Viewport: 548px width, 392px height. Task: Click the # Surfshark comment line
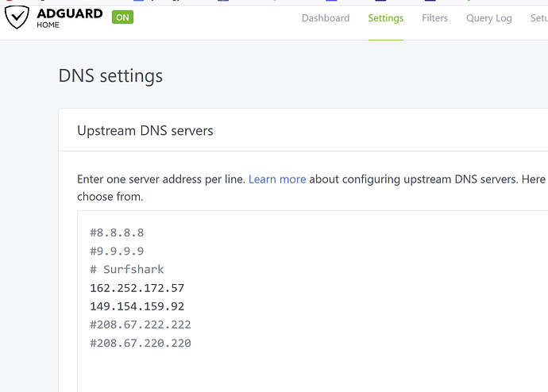[129, 269]
